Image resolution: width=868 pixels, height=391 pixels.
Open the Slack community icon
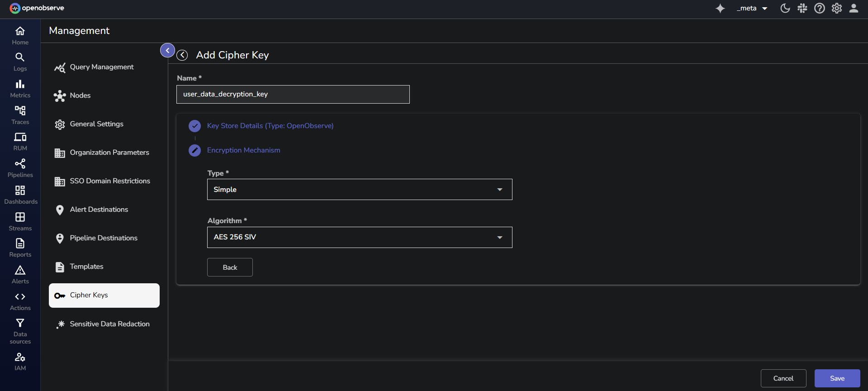(x=802, y=8)
